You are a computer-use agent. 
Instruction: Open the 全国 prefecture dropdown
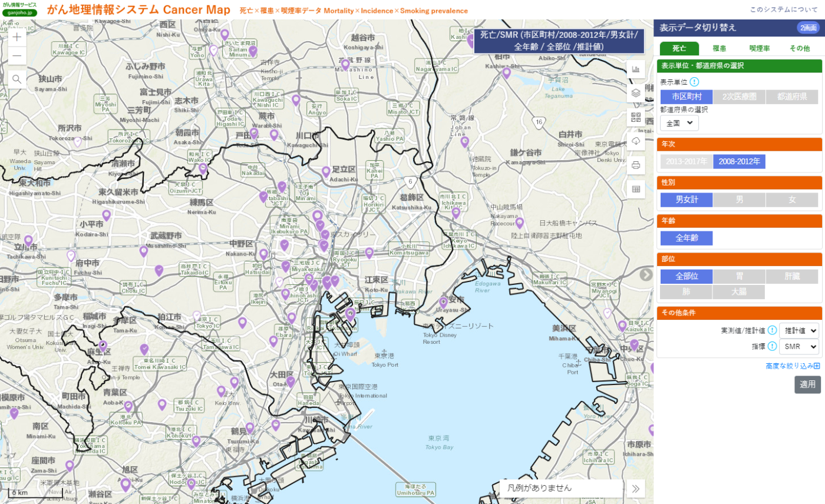tap(679, 123)
